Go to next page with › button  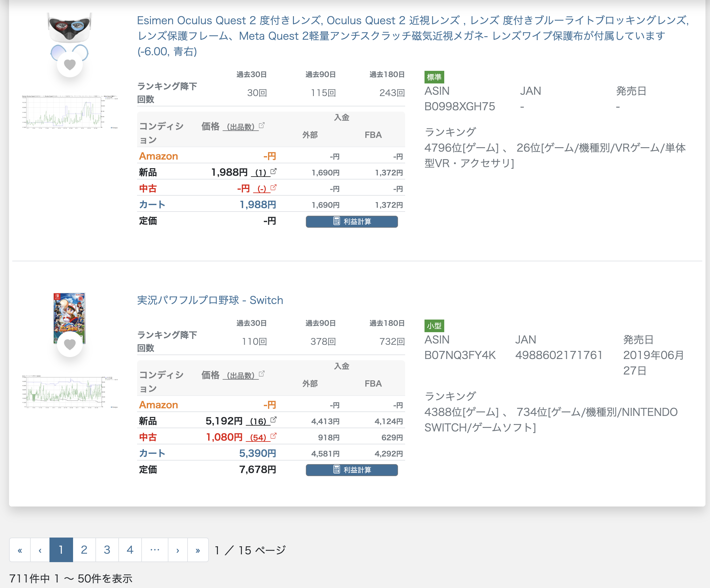177,550
